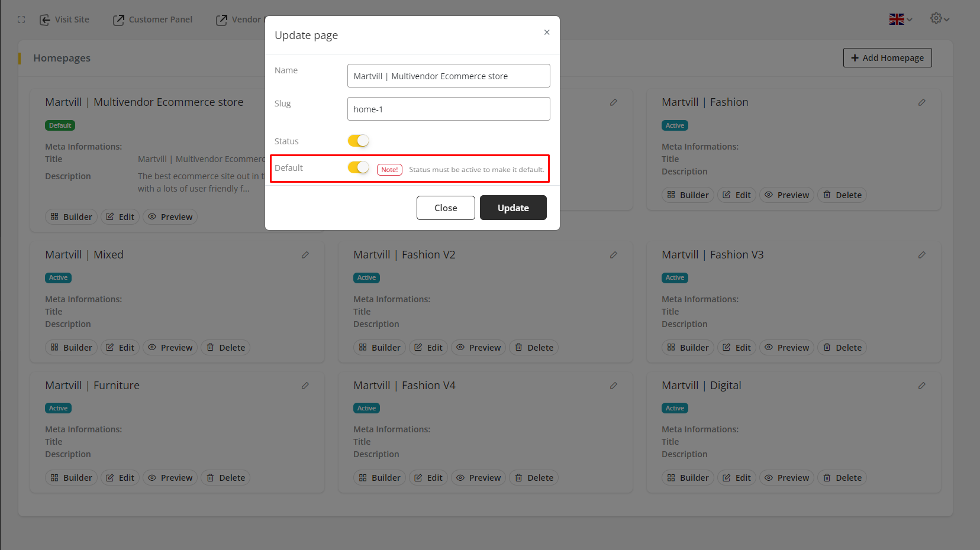Viewport: 980px width, 550px height.
Task: Click pencil icon on Martvill Digital card
Action: (921, 386)
